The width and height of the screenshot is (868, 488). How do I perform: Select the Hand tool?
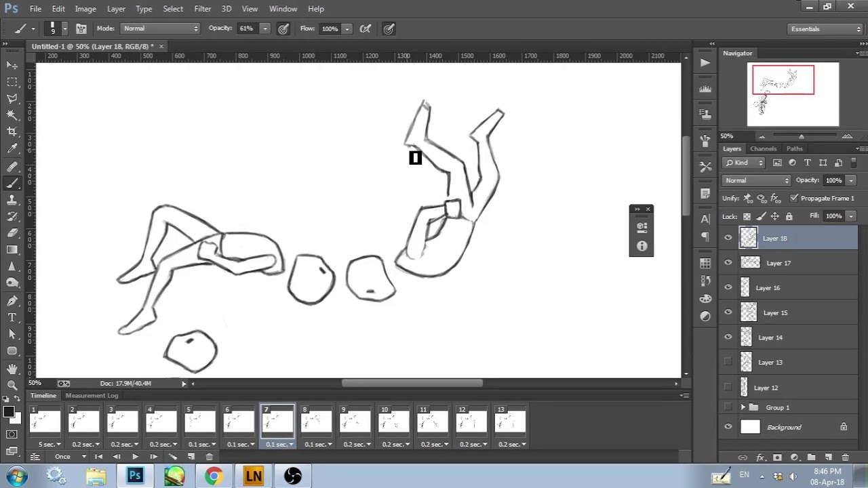coord(12,368)
